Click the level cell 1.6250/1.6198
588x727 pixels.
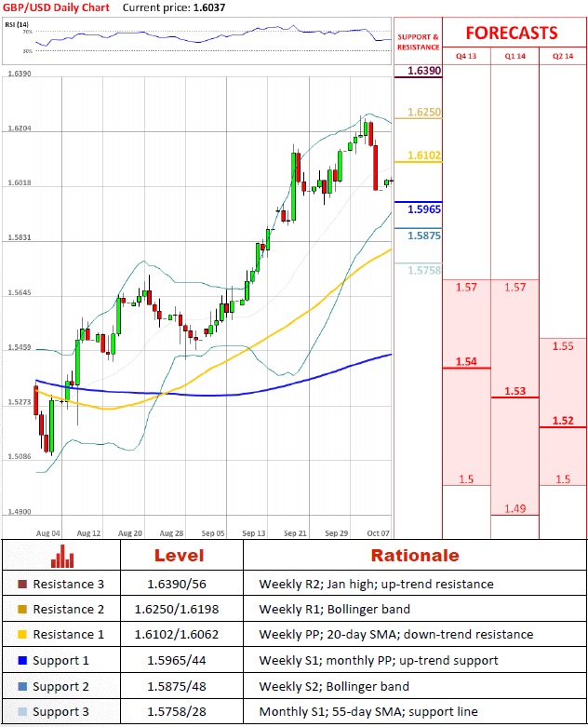(x=177, y=609)
